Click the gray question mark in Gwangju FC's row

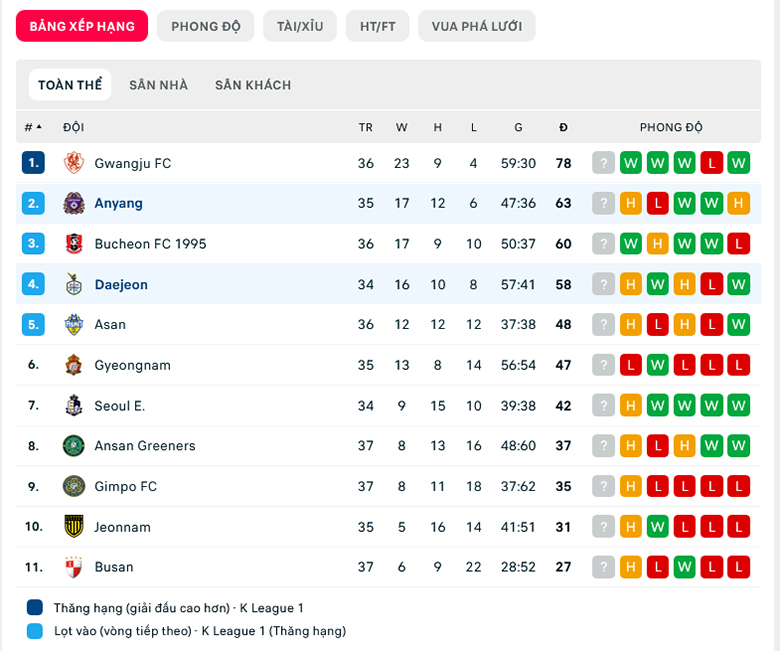point(603,163)
